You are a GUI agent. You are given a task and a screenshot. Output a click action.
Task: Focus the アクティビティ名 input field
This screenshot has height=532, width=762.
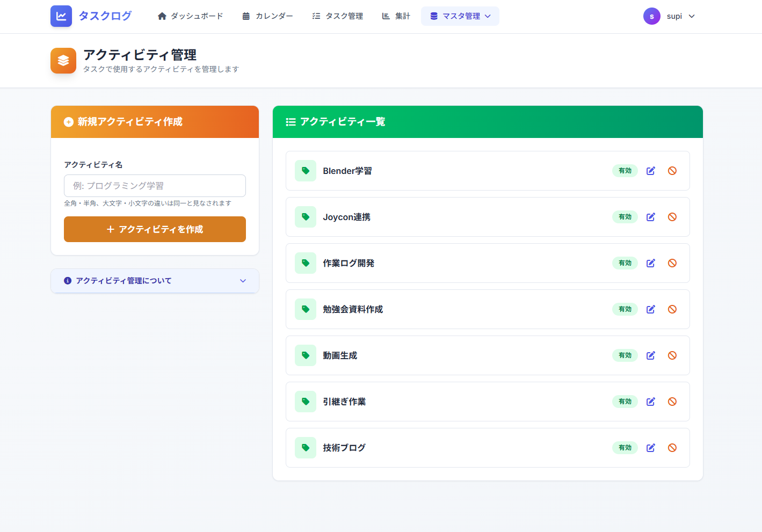coord(155,186)
